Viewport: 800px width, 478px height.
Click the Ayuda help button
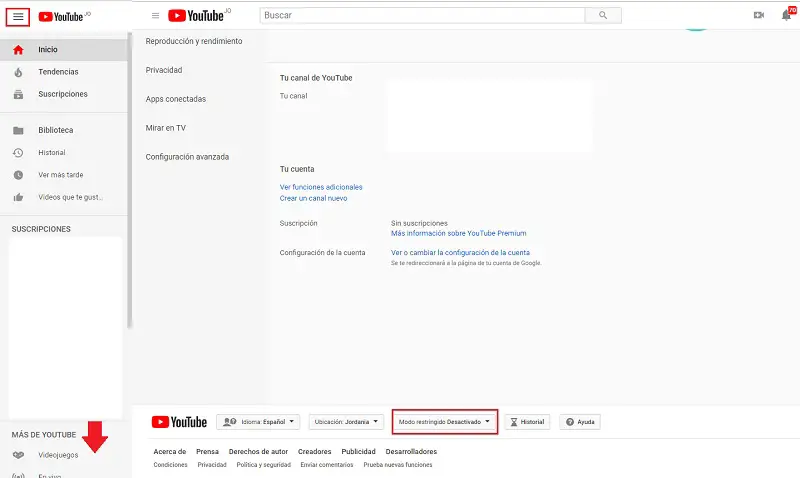pyautogui.click(x=580, y=422)
